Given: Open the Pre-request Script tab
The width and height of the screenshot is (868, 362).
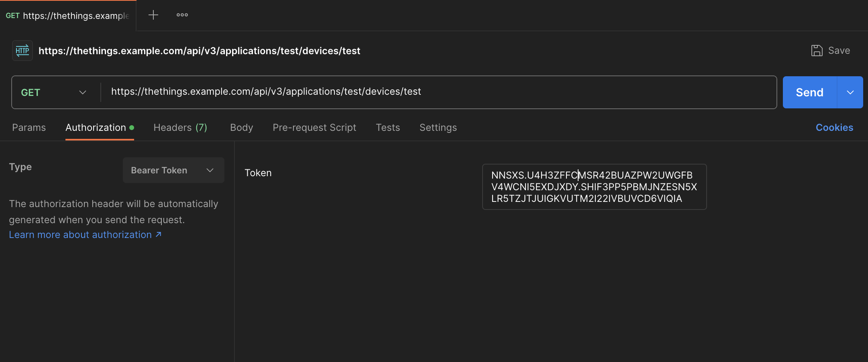Looking at the screenshot, I should (x=314, y=127).
